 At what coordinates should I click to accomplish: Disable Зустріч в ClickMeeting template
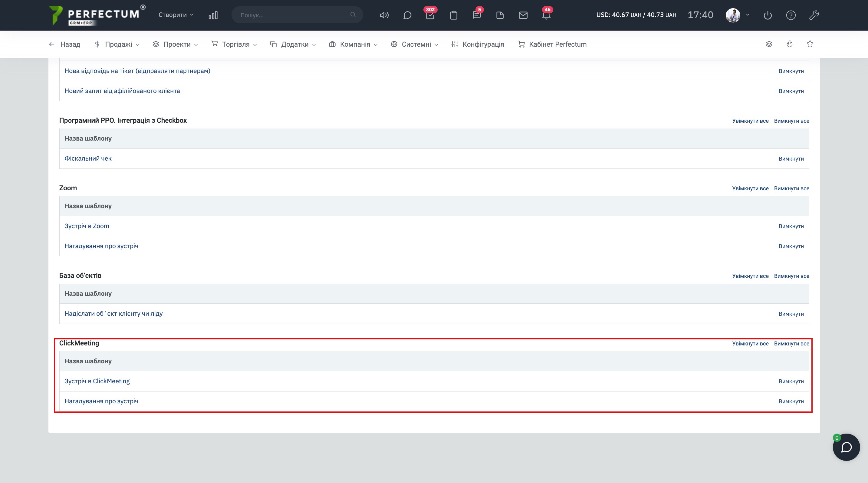[x=791, y=381]
